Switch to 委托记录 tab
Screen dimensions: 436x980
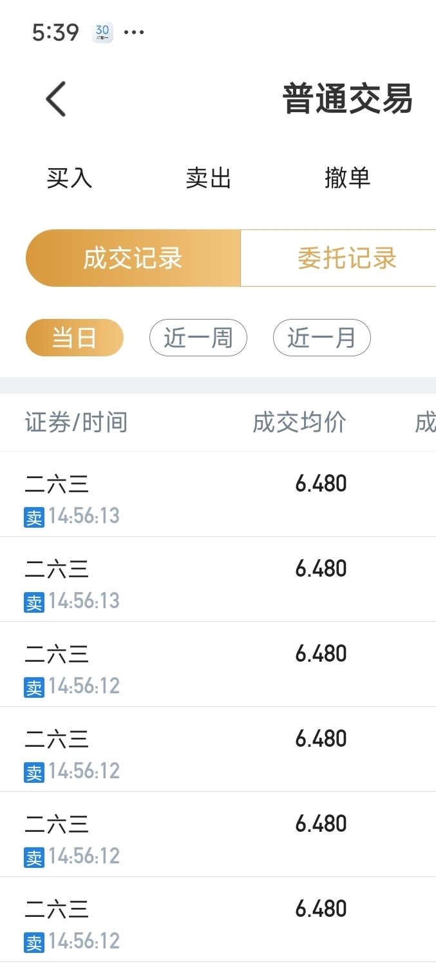coord(339,258)
